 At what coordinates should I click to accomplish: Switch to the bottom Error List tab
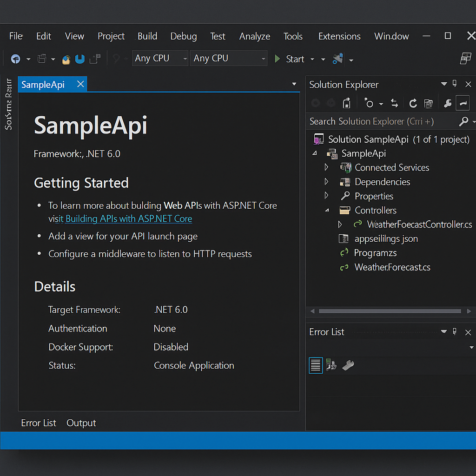39,423
